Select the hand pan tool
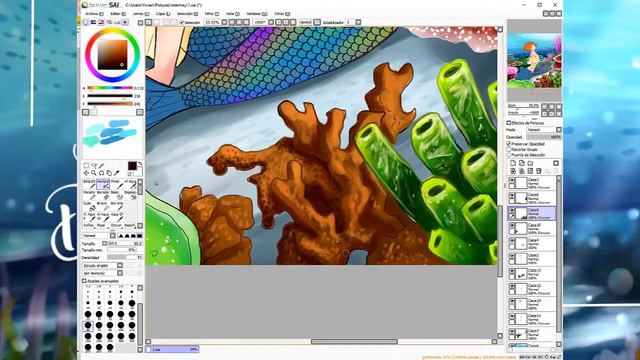The width and height of the screenshot is (640, 360). [x=109, y=173]
